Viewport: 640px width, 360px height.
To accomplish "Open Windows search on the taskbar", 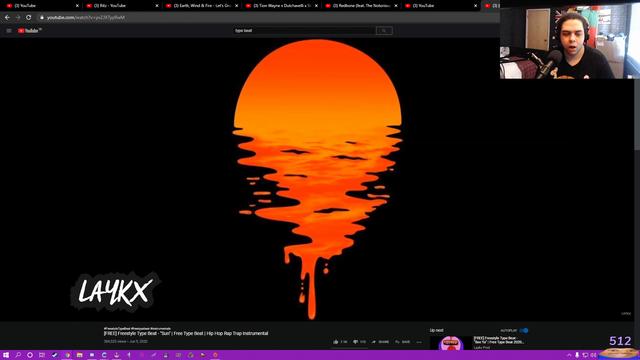I will tap(18, 355).
